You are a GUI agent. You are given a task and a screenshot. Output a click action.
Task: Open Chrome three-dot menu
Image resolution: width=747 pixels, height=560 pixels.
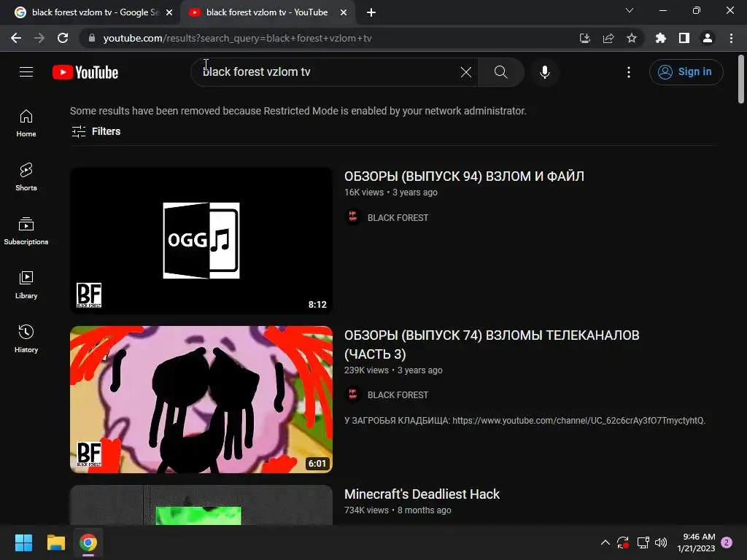731,38
